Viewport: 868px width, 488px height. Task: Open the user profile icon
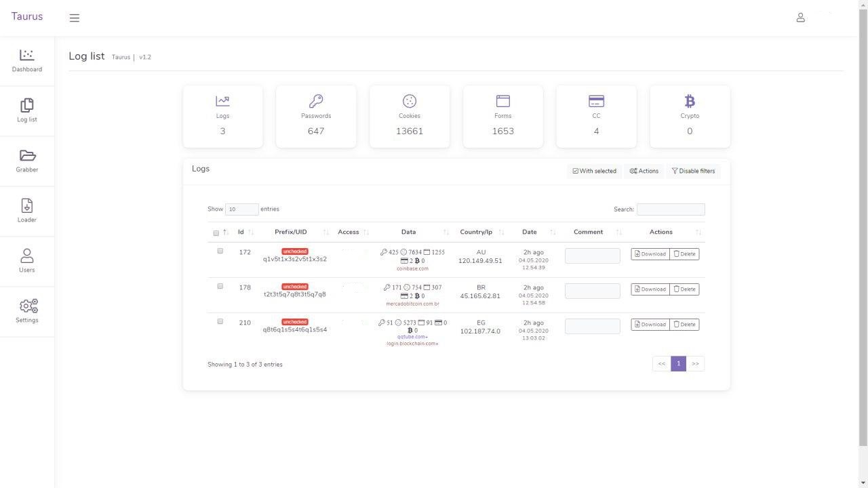(x=800, y=18)
